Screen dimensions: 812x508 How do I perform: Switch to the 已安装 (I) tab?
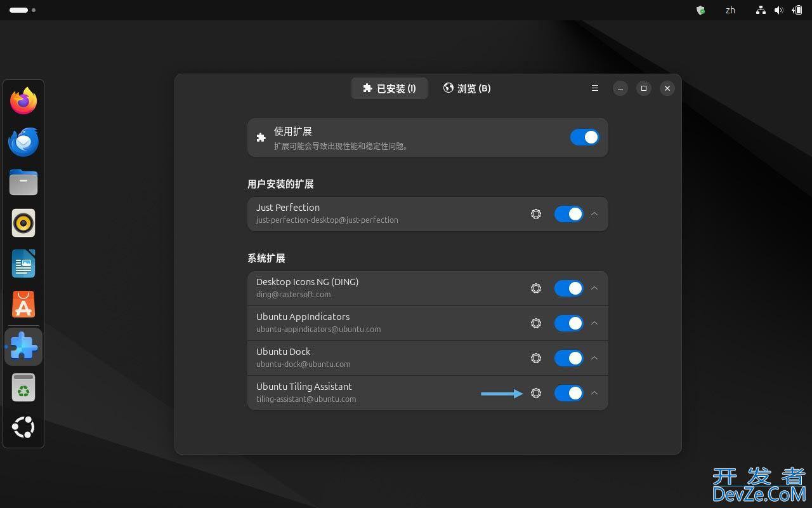(x=390, y=88)
